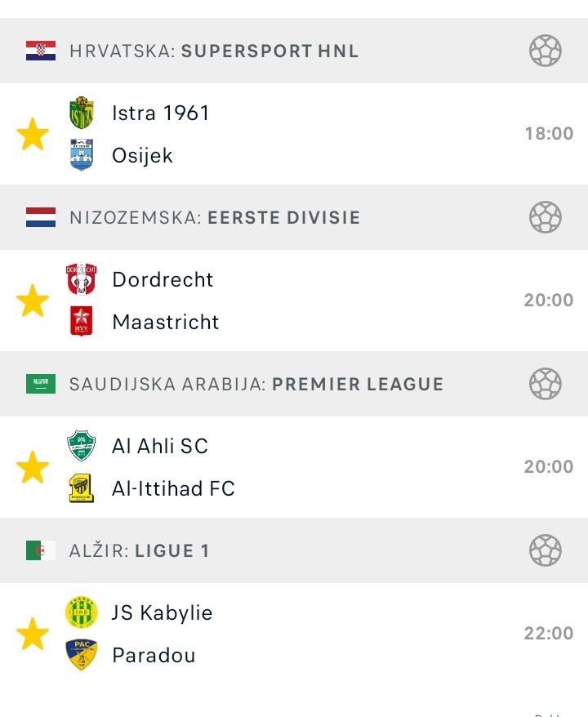Click the Al-Ittihad FC crest
The width and height of the screenshot is (588, 717).
[x=82, y=488]
